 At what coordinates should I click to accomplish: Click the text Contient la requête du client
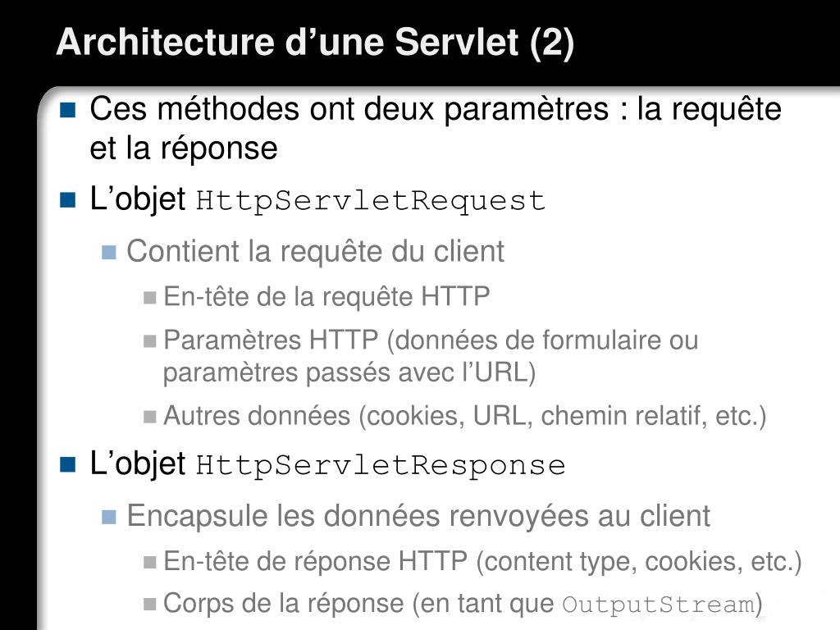pyautogui.click(x=316, y=251)
